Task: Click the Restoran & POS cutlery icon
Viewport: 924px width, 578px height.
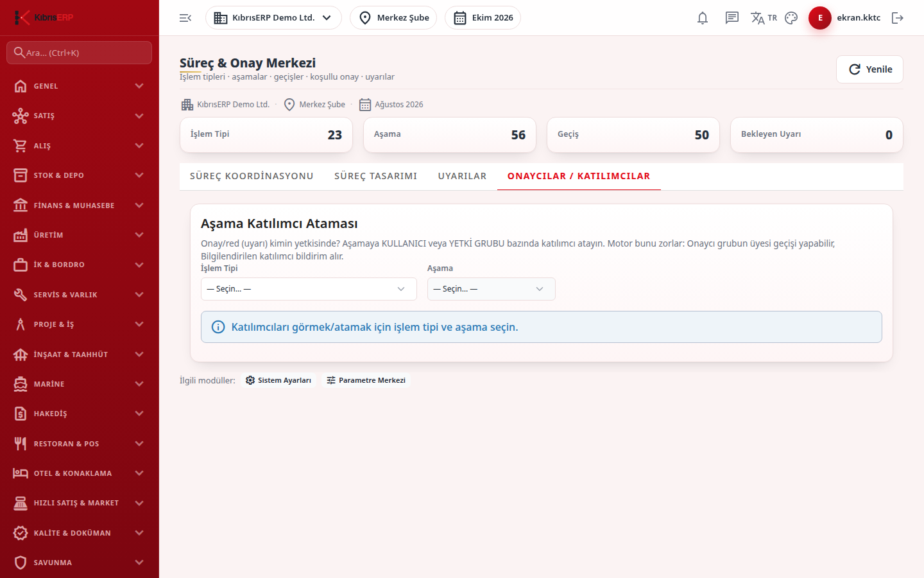Action: [x=21, y=444]
